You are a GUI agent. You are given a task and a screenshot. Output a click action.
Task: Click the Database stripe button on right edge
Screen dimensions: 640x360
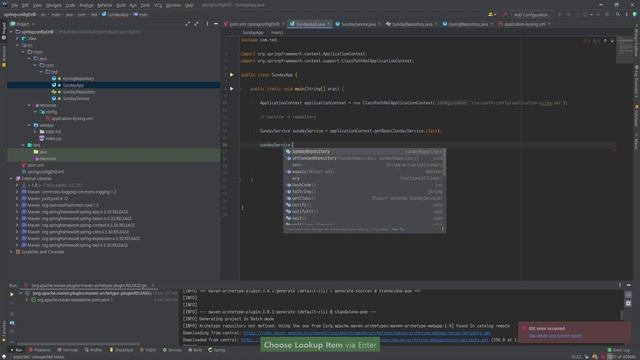pos(636,116)
